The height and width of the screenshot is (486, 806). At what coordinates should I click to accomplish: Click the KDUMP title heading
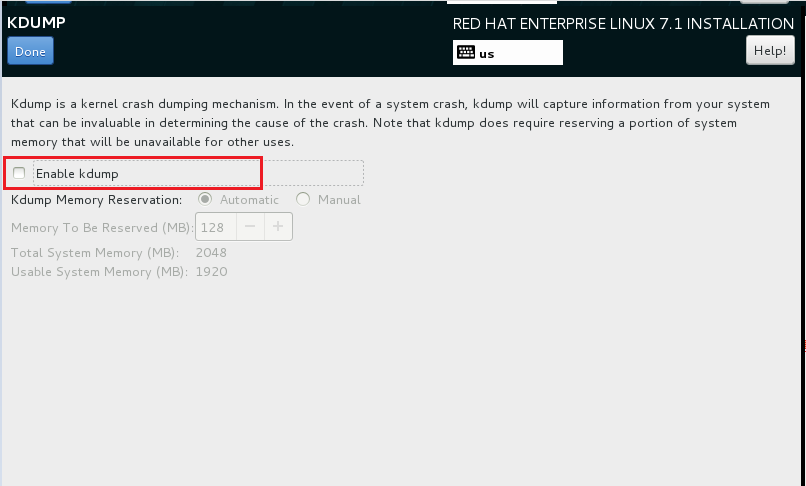point(36,23)
